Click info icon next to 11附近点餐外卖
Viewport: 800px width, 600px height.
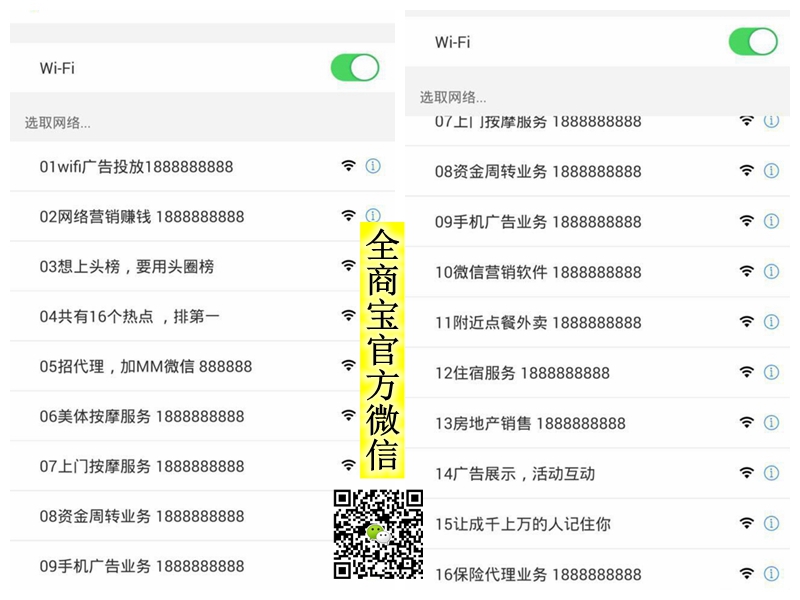(x=771, y=322)
